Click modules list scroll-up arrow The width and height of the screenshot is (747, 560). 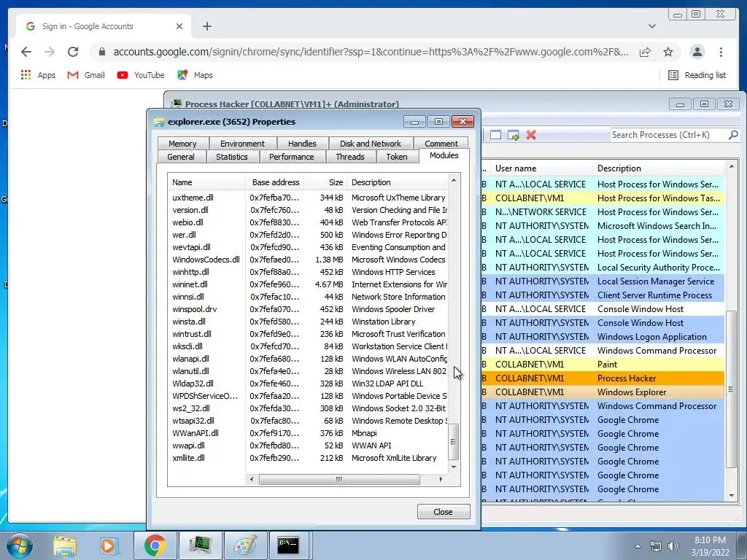[x=454, y=181]
